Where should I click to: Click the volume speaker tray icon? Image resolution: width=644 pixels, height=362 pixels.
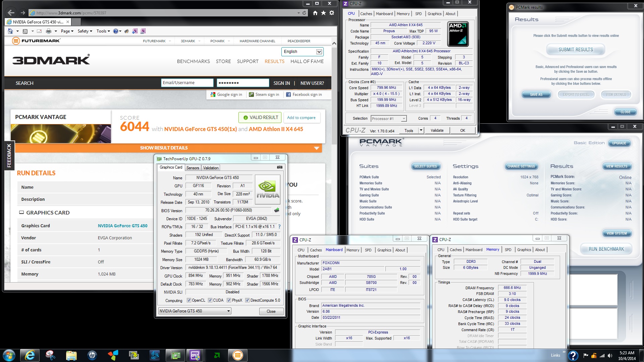click(610, 356)
